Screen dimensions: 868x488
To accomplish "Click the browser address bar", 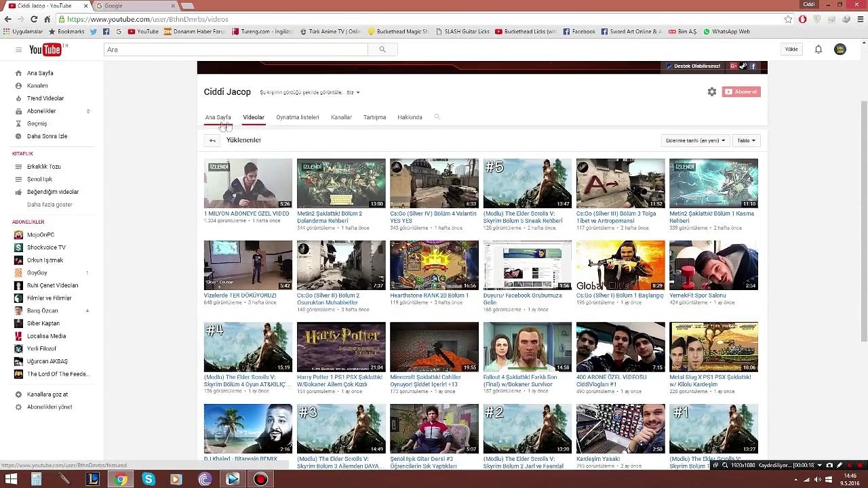I will (x=420, y=19).
